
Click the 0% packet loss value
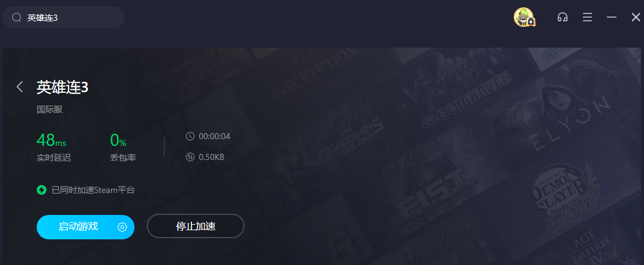(x=118, y=140)
